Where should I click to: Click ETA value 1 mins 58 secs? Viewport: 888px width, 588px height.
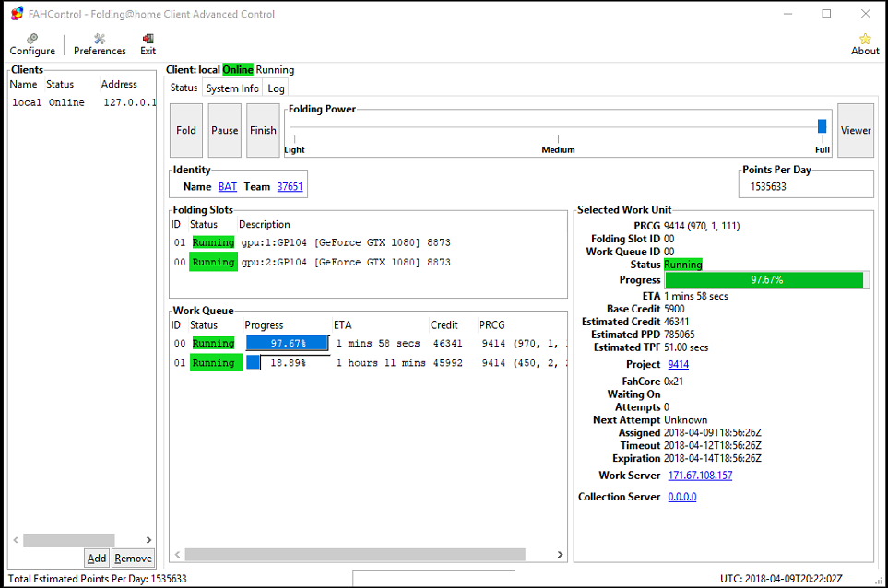click(696, 297)
